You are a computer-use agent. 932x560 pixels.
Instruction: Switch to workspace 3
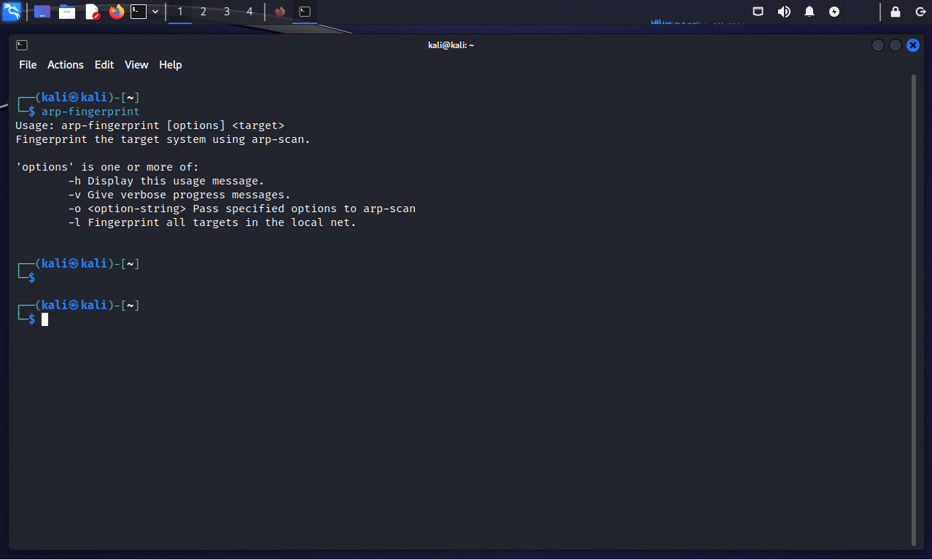227,12
